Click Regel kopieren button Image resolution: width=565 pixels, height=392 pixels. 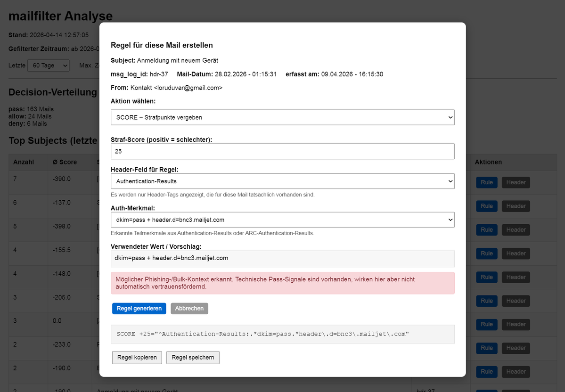137,358
